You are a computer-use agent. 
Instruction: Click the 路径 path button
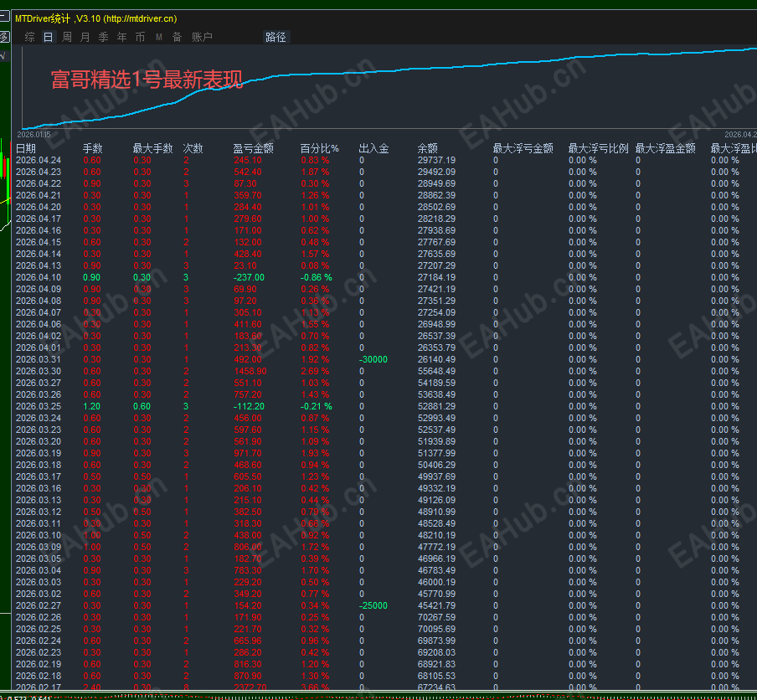click(276, 37)
